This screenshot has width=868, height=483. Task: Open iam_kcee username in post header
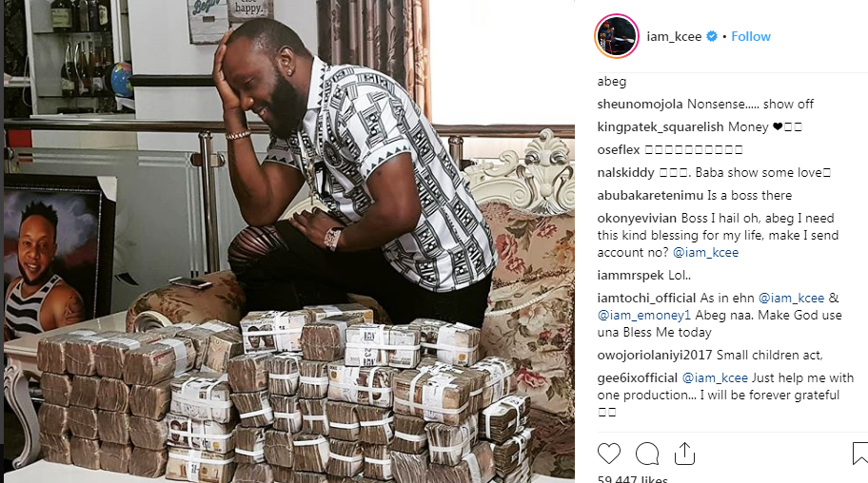coord(674,36)
